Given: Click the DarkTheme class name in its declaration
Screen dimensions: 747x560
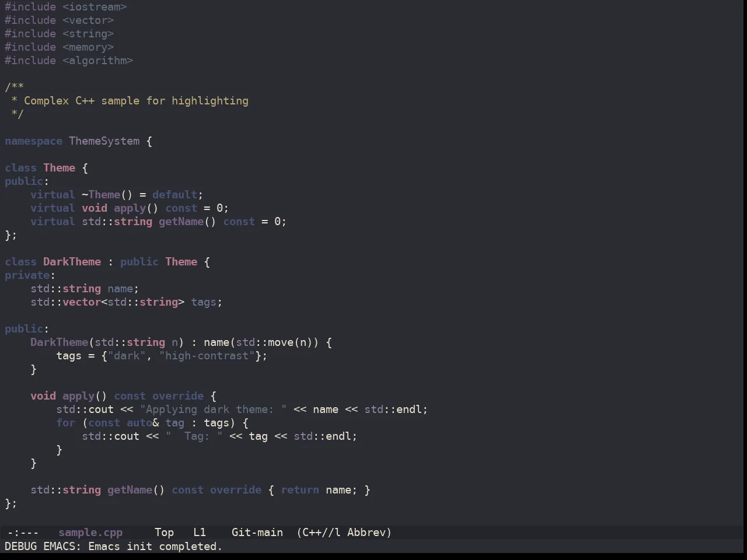Looking at the screenshot, I should tap(72, 262).
